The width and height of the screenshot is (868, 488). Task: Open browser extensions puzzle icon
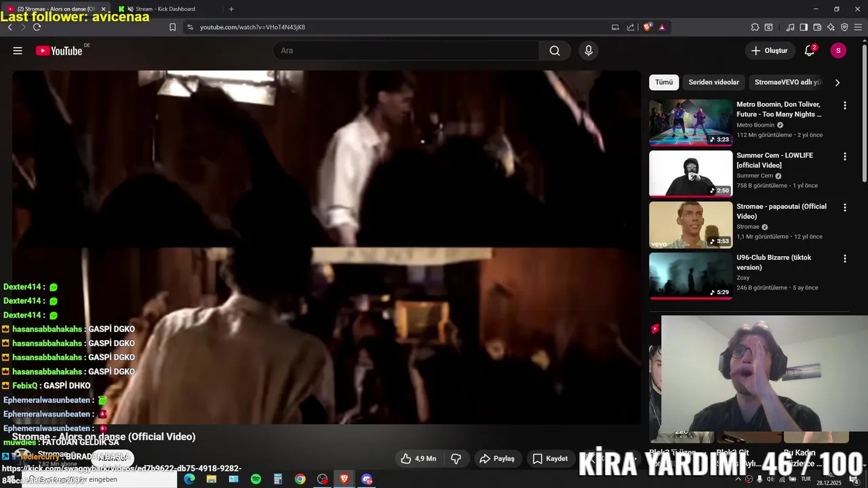[755, 27]
